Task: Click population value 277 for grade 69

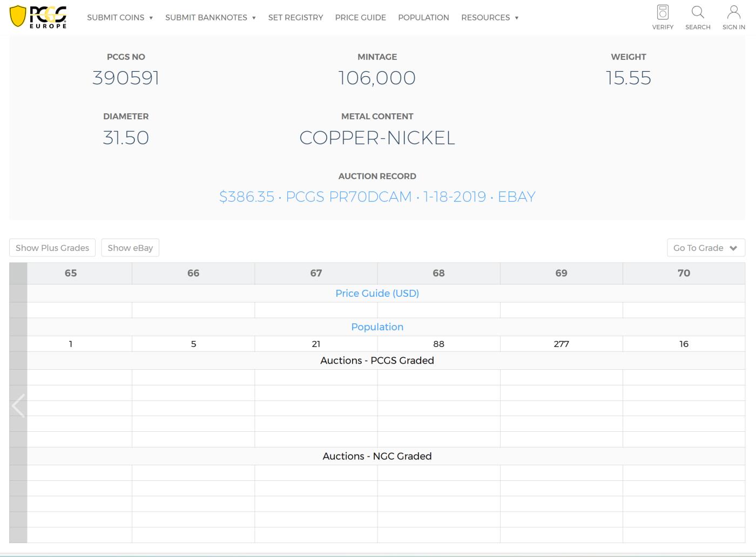Action: [561, 344]
